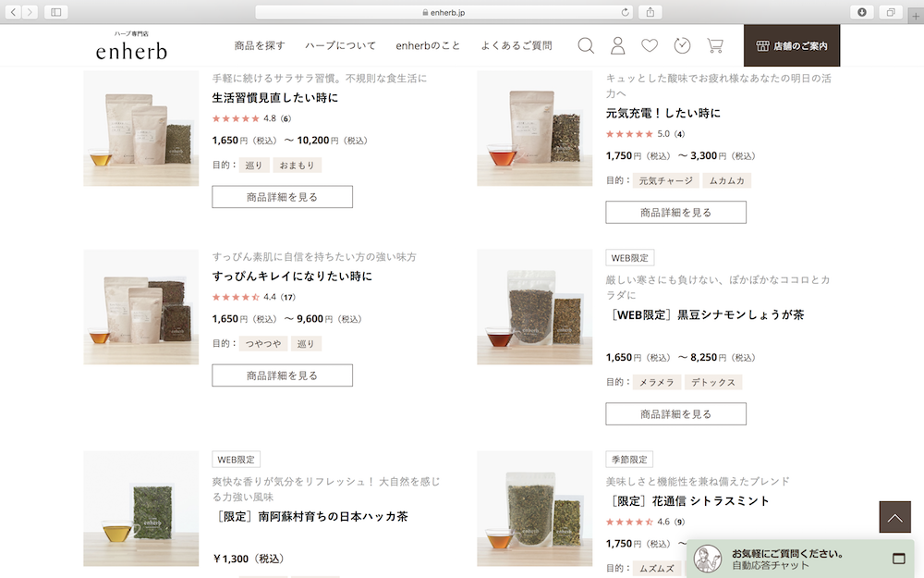Click the 季節限定 badge

pyautogui.click(x=629, y=460)
